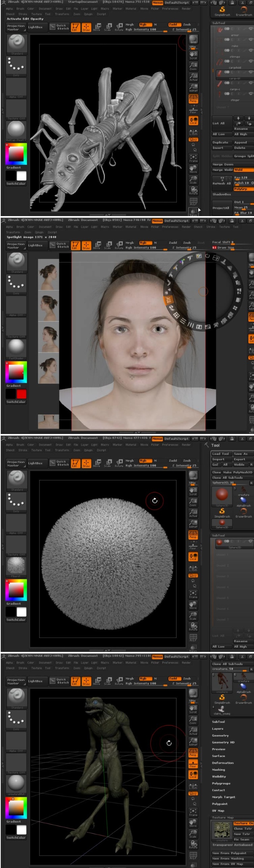
Task: Click SwitchColor in the creature screenshot
Action: [x=16, y=837]
